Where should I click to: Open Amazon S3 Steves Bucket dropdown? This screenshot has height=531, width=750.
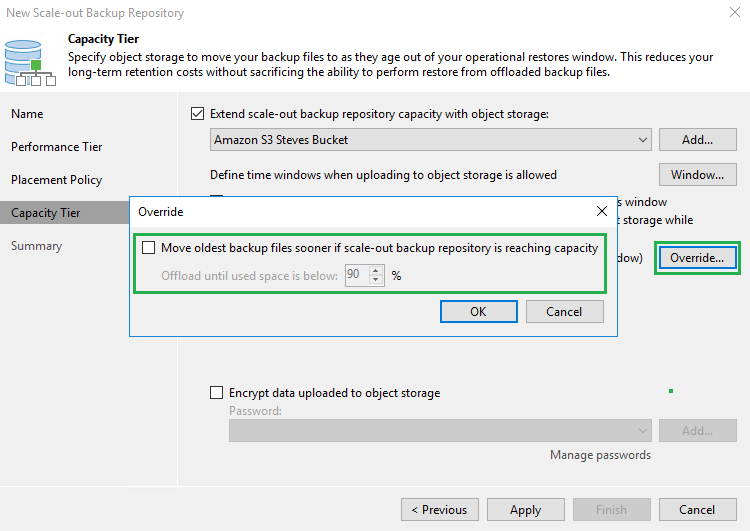(x=641, y=140)
